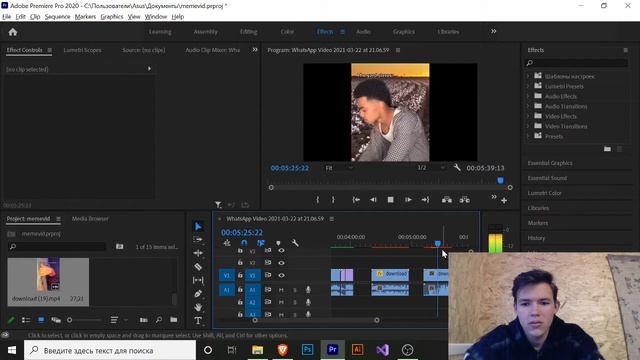Select the Razor tool
Image resolution: width=640 pixels, height=360 pixels.
pyautogui.click(x=198, y=267)
